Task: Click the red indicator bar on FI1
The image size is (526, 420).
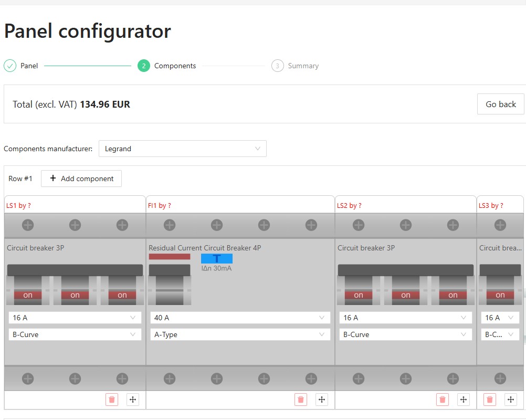Action: click(x=170, y=257)
